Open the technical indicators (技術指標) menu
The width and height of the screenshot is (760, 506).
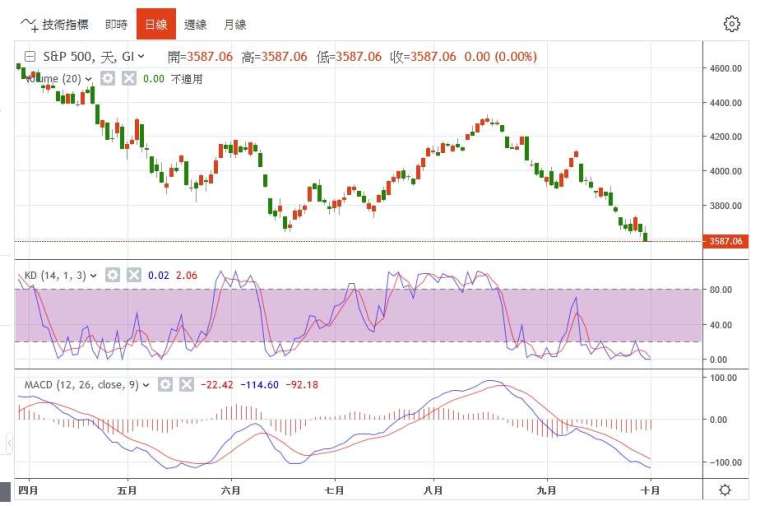tap(54, 24)
